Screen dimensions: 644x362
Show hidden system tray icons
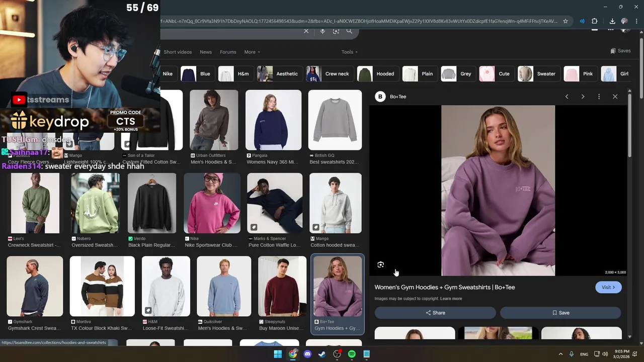click(560, 354)
